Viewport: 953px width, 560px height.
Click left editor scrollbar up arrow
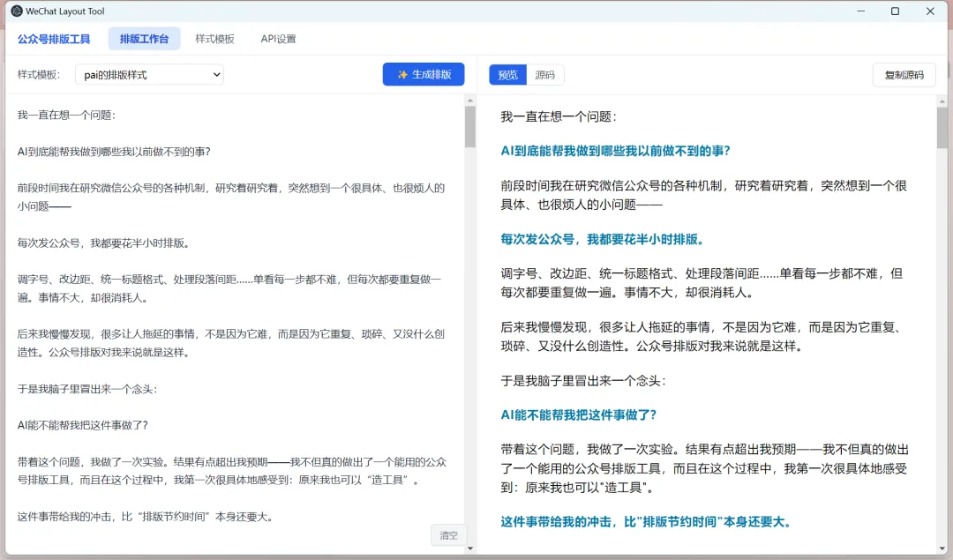[469, 101]
